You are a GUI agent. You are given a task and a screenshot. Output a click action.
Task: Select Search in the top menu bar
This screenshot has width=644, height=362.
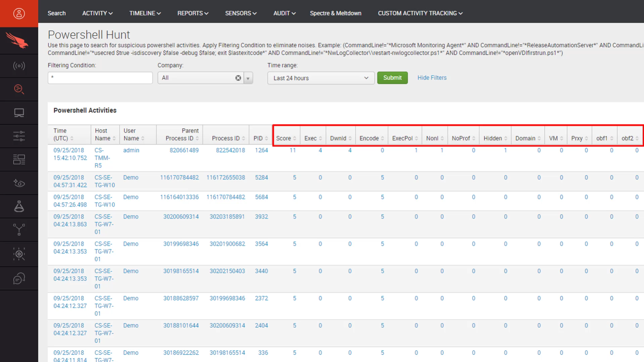click(x=56, y=13)
